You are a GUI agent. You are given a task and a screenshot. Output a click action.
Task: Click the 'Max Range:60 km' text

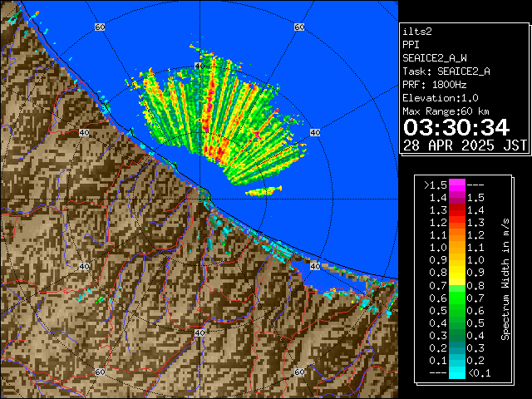(446, 111)
